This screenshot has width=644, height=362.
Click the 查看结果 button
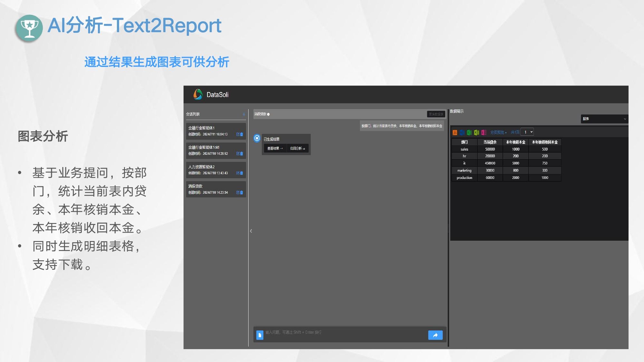pyautogui.click(x=275, y=148)
